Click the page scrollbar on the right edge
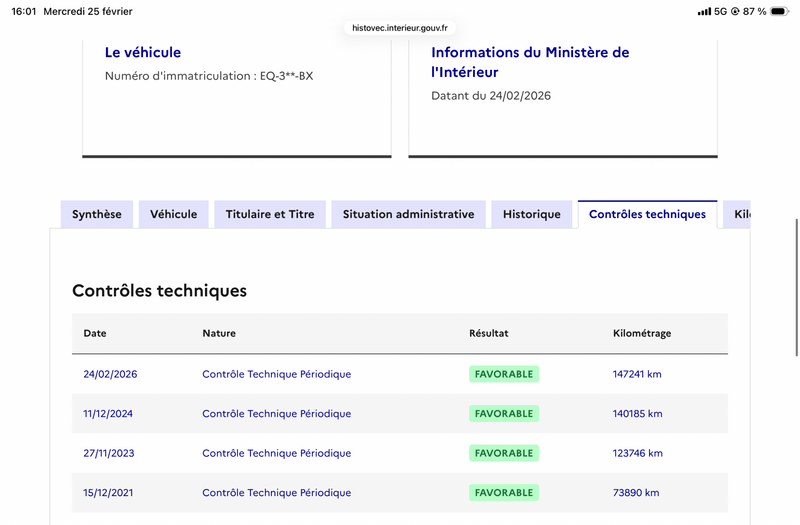Image resolution: width=800 pixels, height=525 pixels. point(796,260)
